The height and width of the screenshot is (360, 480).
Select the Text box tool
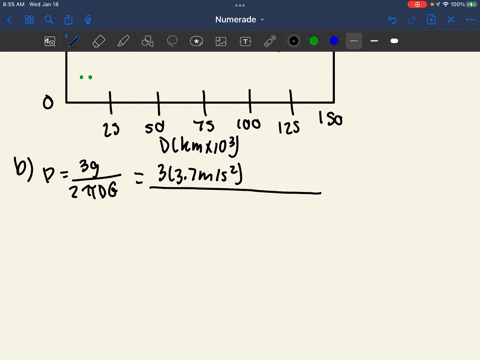(x=245, y=41)
